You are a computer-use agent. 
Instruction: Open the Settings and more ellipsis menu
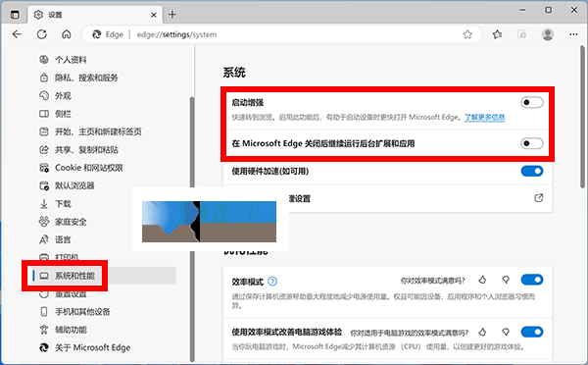pos(573,34)
